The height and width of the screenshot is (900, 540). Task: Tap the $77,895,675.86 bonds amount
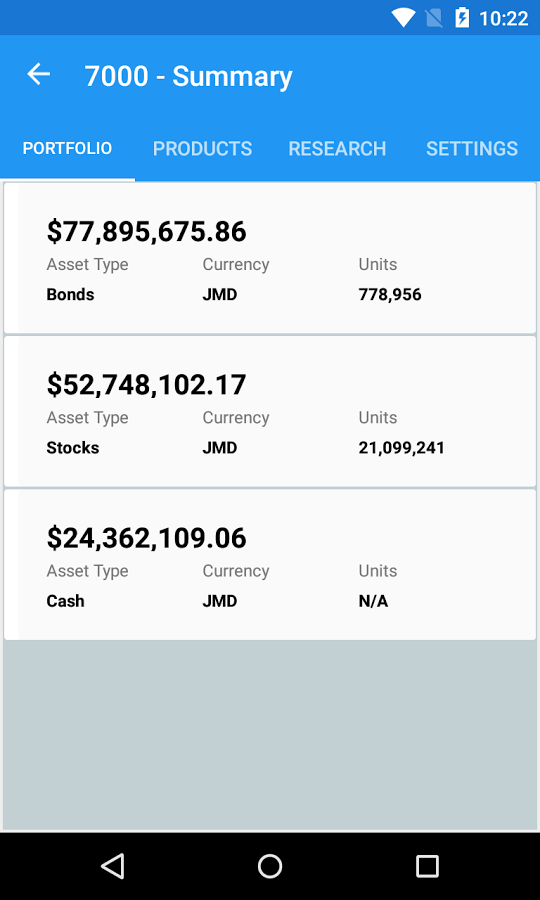(146, 231)
